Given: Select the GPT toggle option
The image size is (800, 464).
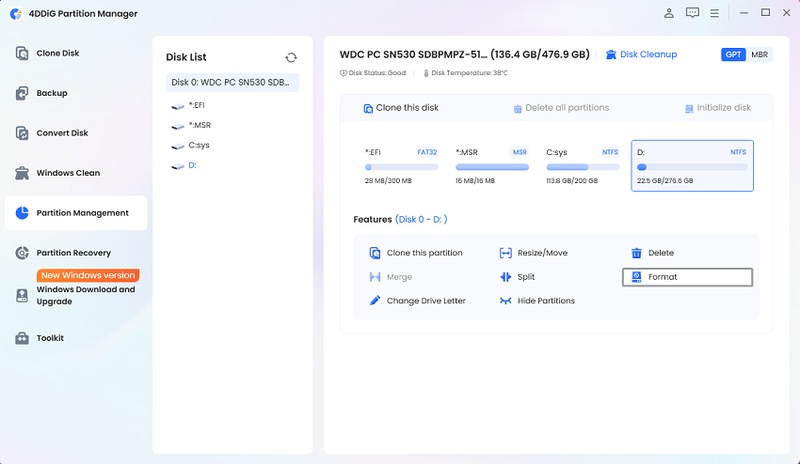Looking at the screenshot, I should click(733, 55).
